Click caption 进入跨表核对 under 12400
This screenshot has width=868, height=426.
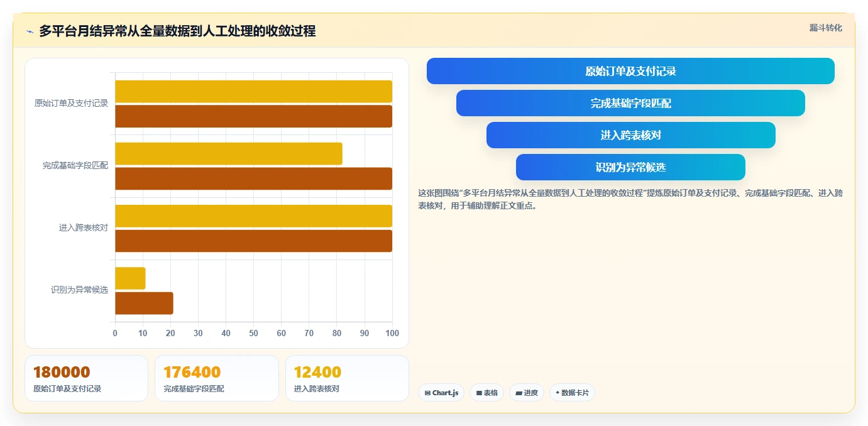[x=316, y=389]
